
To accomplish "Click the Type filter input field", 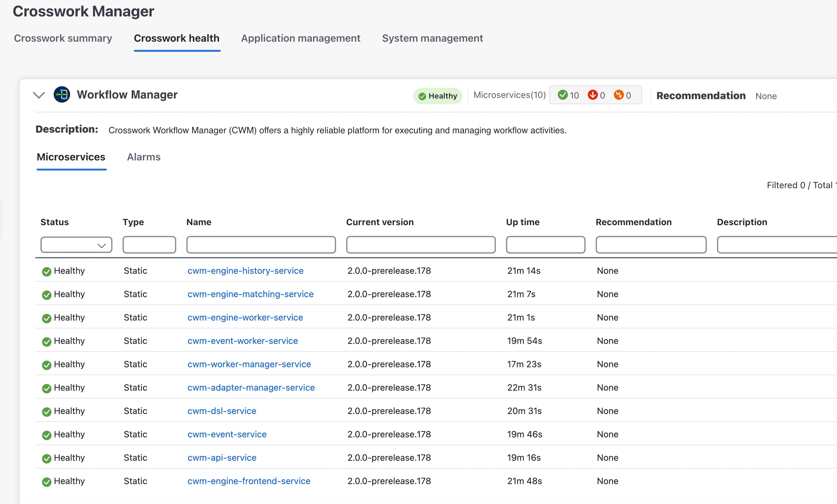I will 149,245.
